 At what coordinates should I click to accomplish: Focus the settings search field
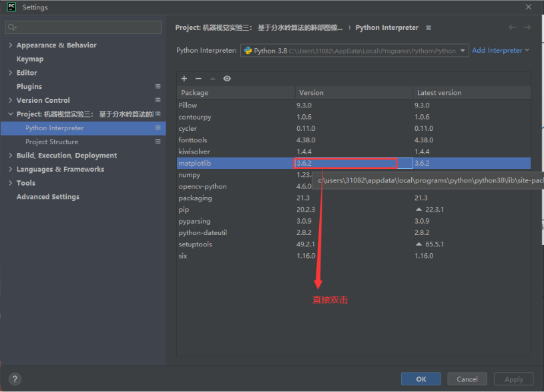pos(83,27)
